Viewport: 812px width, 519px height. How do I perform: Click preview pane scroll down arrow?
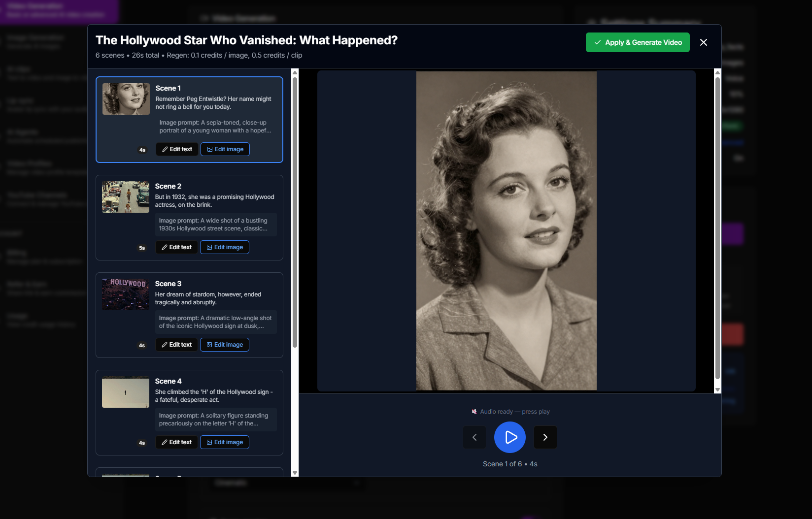717,389
